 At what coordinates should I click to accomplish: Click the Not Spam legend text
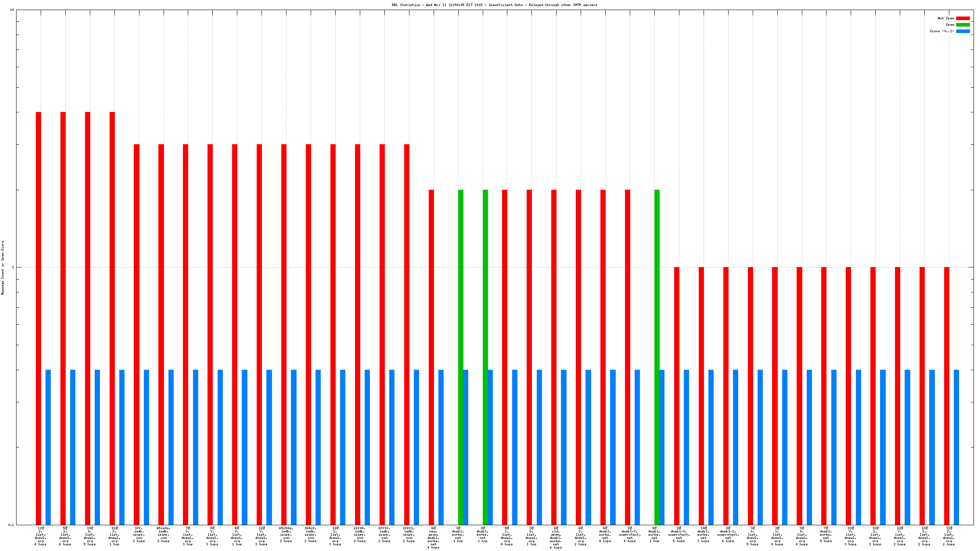click(946, 19)
